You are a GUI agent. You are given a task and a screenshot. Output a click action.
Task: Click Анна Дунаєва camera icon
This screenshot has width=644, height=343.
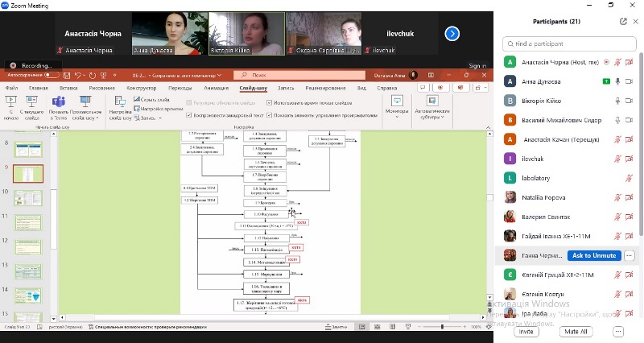coord(629,81)
